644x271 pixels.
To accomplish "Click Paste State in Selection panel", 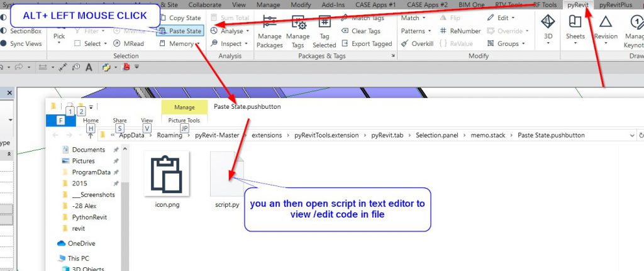I will [180, 31].
